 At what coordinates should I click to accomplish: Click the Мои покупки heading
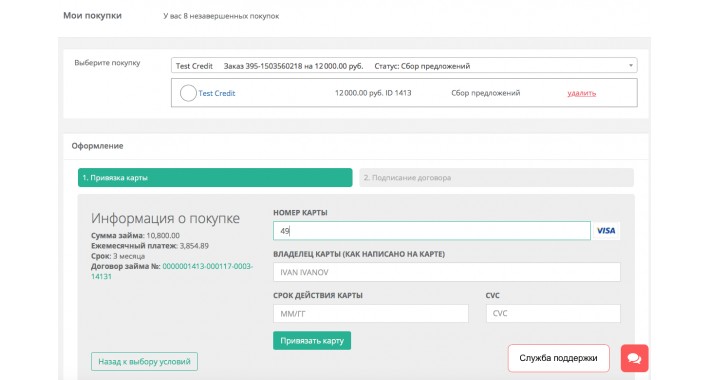pos(92,15)
